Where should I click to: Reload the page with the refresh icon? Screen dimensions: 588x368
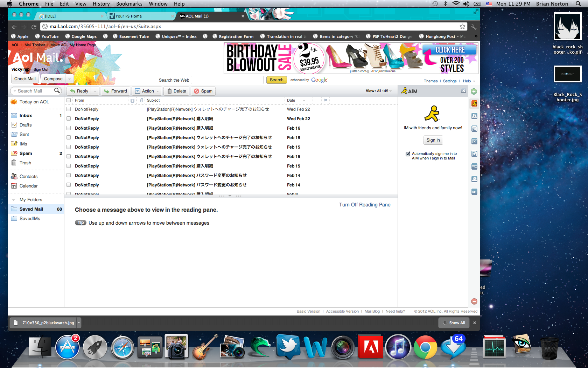tap(34, 27)
